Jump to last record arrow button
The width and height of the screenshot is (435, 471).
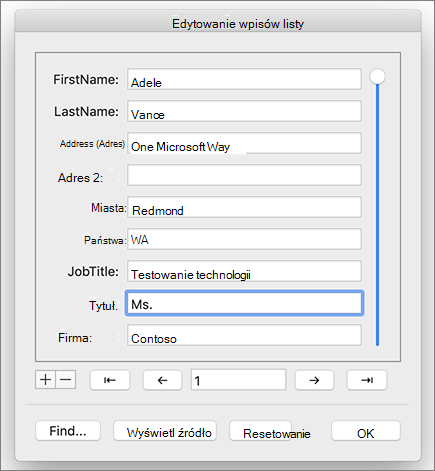tap(367, 380)
